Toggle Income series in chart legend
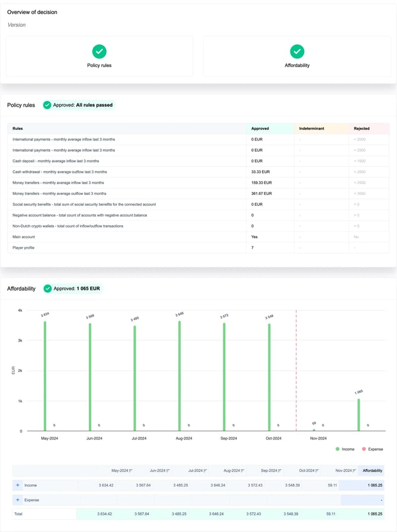This screenshot has height=532, width=397. click(345, 449)
